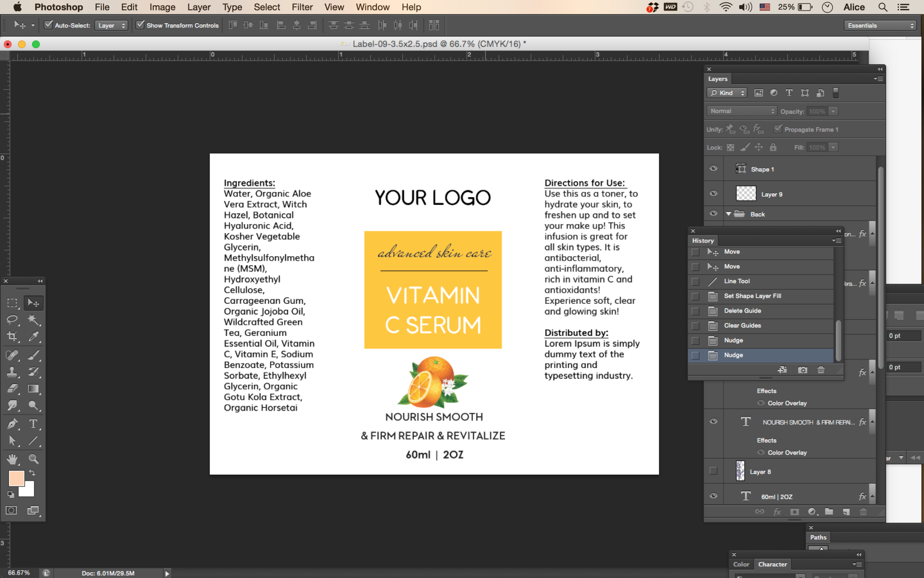Swap foreground and background colors
Image resolution: width=924 pixels, height=578 pixels.
point(32,473)
